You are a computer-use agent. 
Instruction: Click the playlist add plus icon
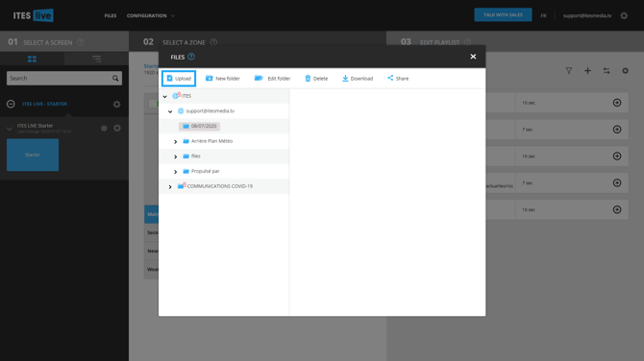[587, 71]
